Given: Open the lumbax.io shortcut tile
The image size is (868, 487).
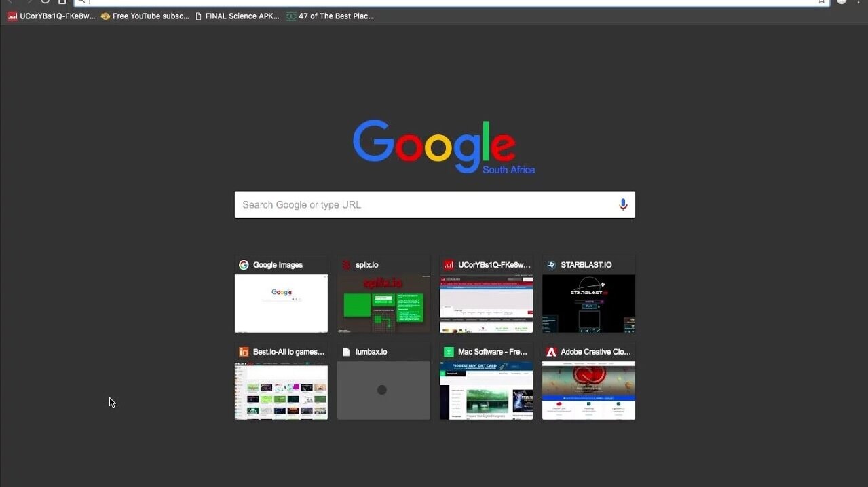Looking at the screenshot, I should click(383, 381).
